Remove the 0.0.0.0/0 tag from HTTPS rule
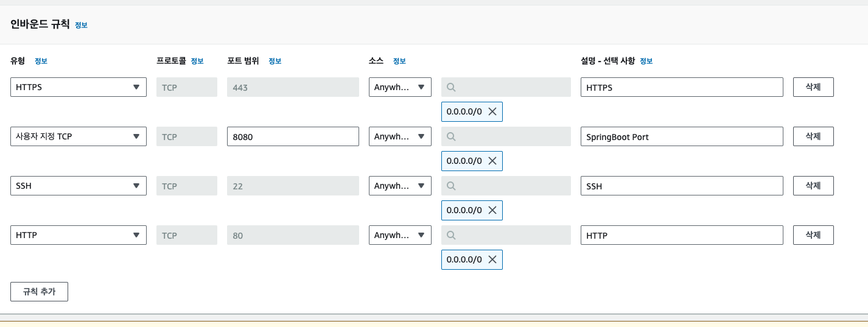The width and height of the screenshot is (868, 327). tap(492, 111)
